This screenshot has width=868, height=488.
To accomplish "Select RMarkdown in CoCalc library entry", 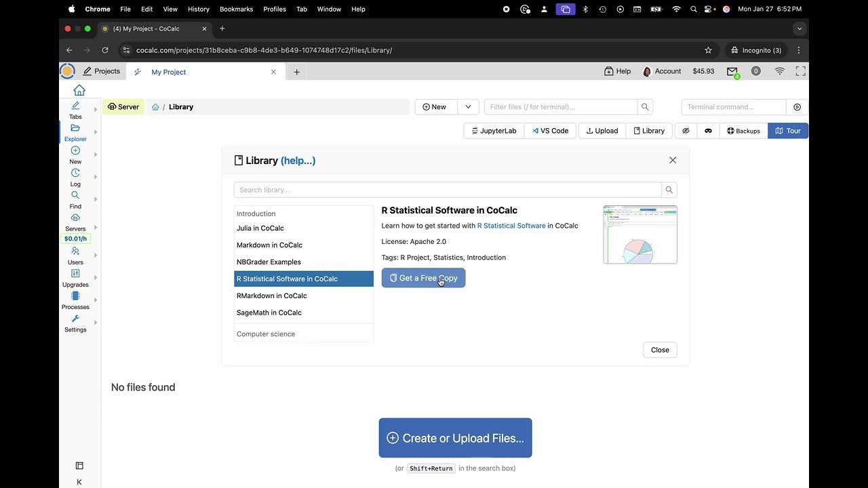I will coord(271,296).
